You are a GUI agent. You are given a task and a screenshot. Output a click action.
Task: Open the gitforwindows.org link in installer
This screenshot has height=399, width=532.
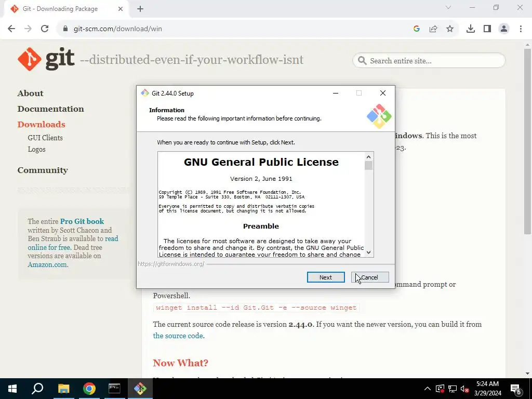[171, 263]
